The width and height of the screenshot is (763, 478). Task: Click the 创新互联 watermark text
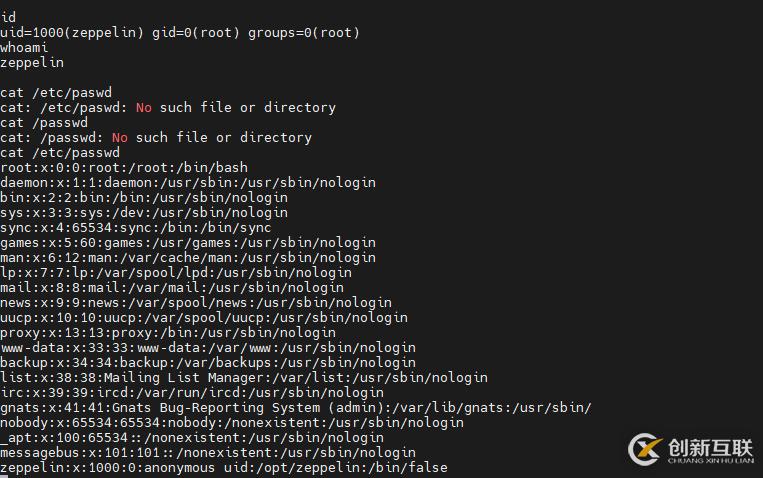[x=710, y=447]
